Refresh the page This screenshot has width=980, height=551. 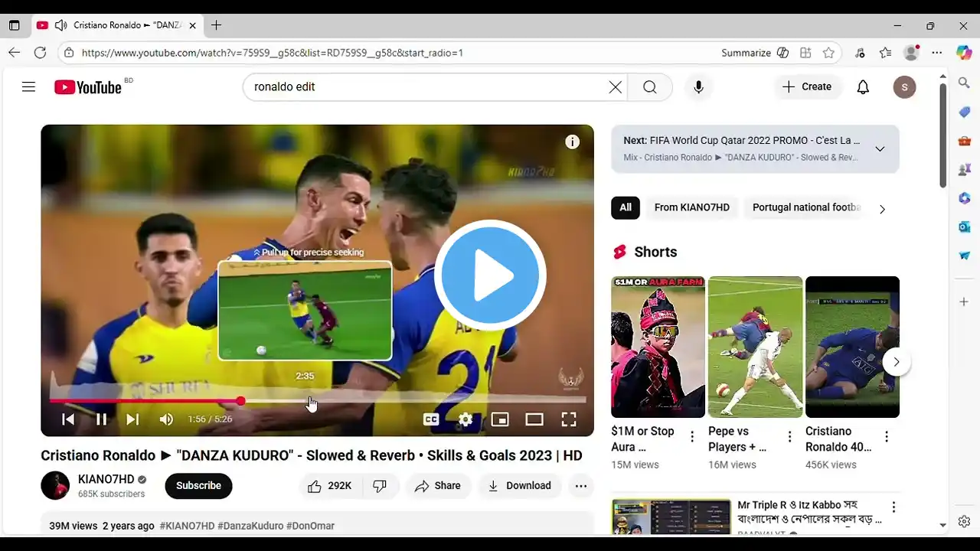[40, 53]
